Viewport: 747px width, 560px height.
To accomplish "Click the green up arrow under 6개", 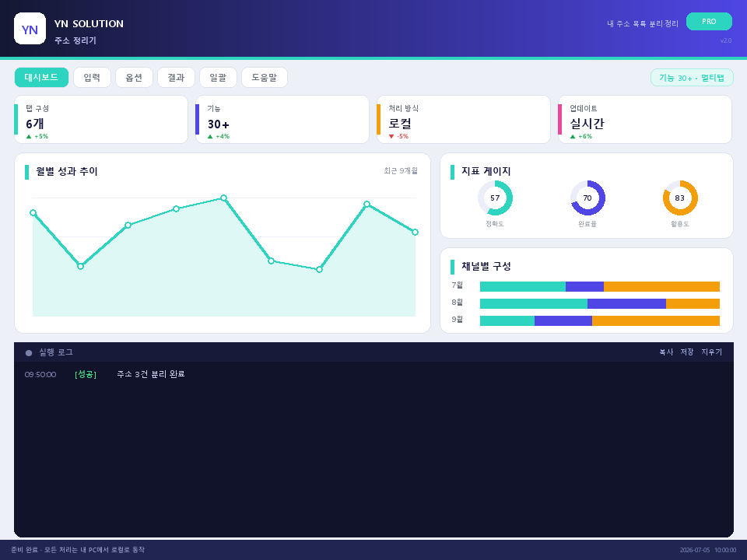I will [x=29, y=137].
